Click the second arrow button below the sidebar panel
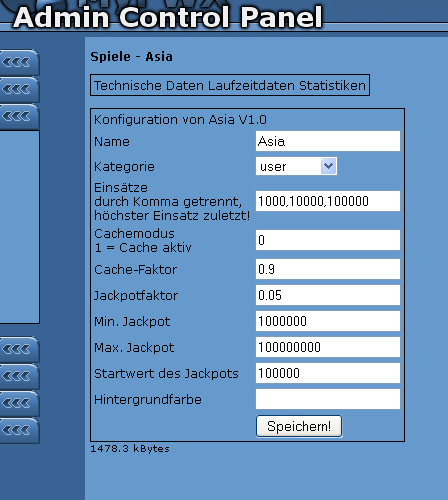 pos(19,376)
